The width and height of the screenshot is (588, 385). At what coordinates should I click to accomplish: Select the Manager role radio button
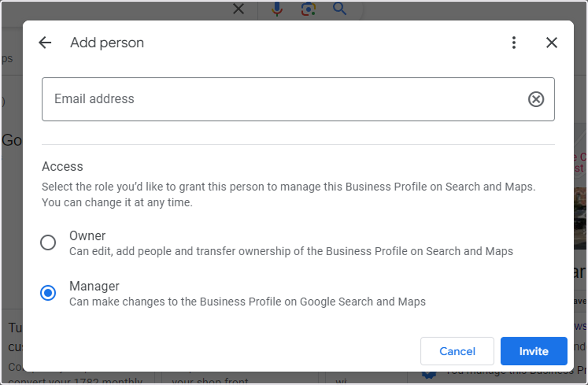[x=48, y=293]
